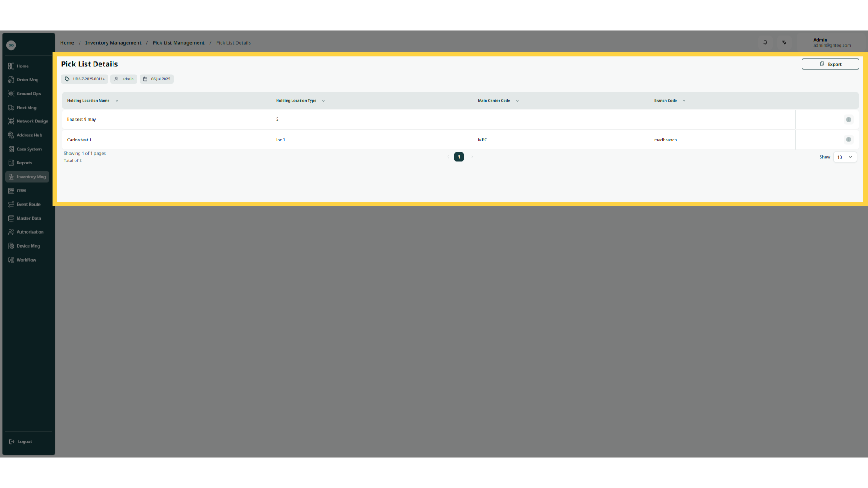The image size is (868, 488).
Task: Open notifications bell icon
Action: pyautogui.click(x=765, y=42)
